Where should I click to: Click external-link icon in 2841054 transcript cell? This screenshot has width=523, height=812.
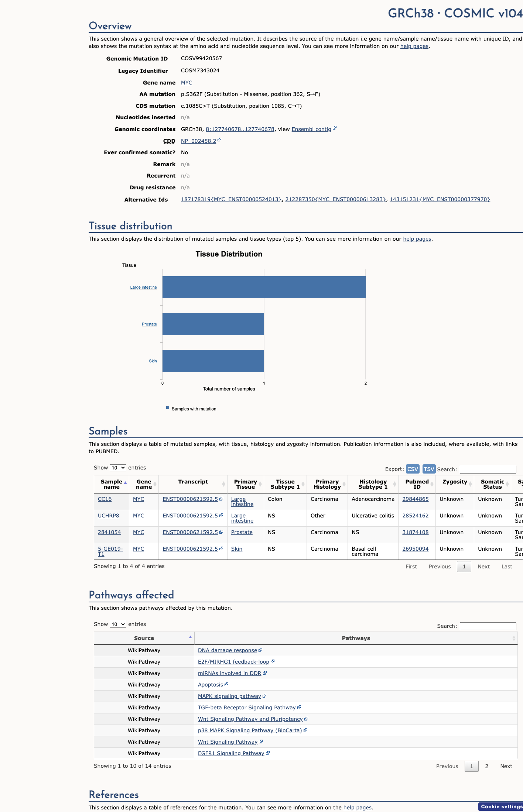tap(221, 531)
